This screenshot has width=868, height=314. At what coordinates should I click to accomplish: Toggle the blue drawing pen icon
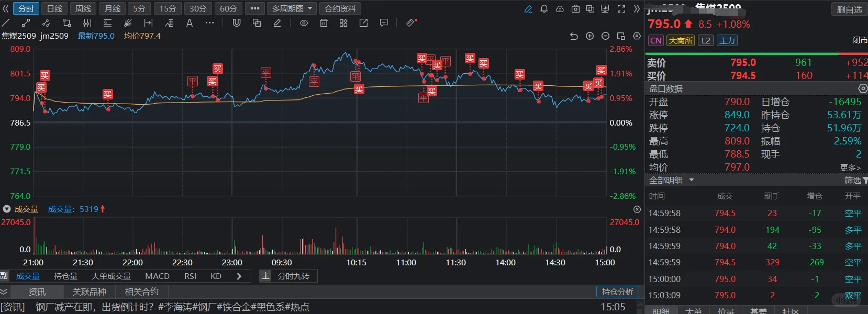tap(528, 9)
